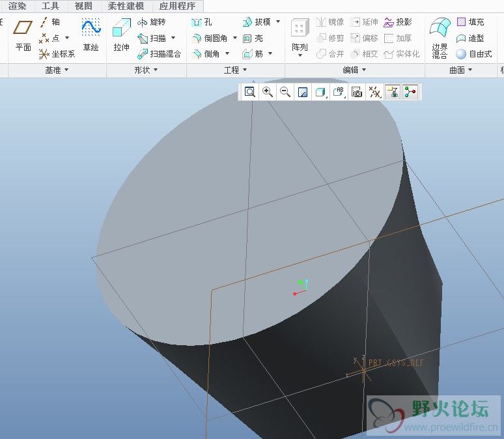Viewport: 504px width, 439px height.
Task: Toggle annotation display in graphics toolbar
Action: tap(393, 92)
